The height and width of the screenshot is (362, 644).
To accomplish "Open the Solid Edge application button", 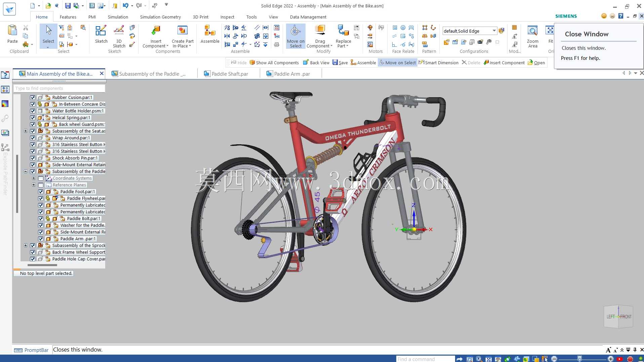I will 9,9.
